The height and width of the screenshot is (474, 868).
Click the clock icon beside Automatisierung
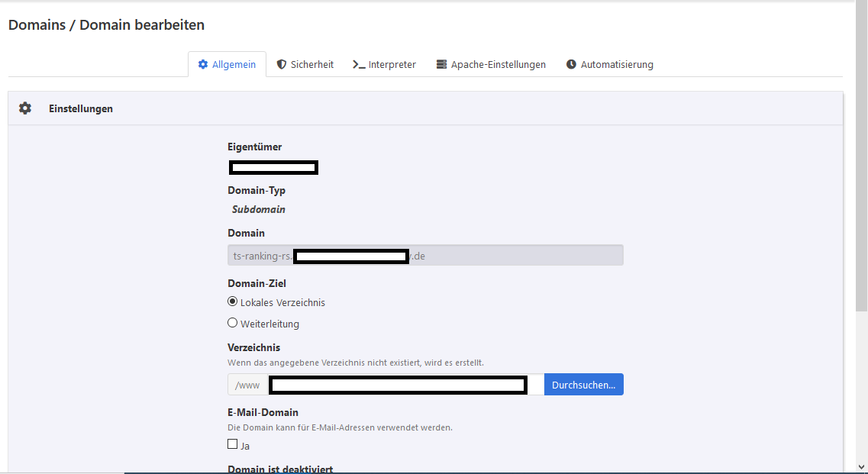tap(571, 65)
